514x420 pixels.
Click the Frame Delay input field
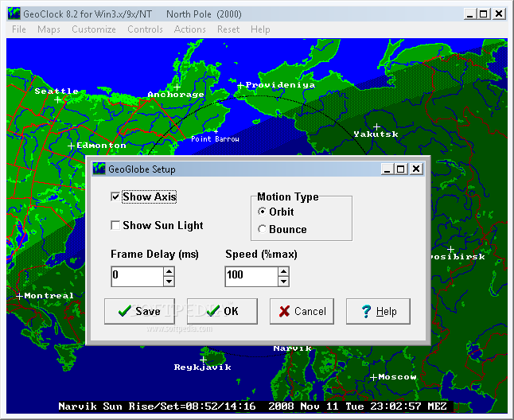137,277
